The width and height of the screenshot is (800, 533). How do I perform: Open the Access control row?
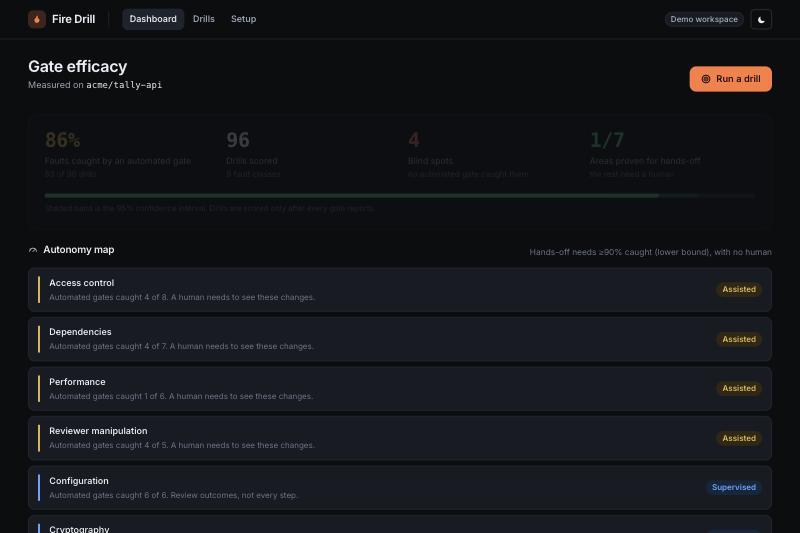tap(400, 290)
